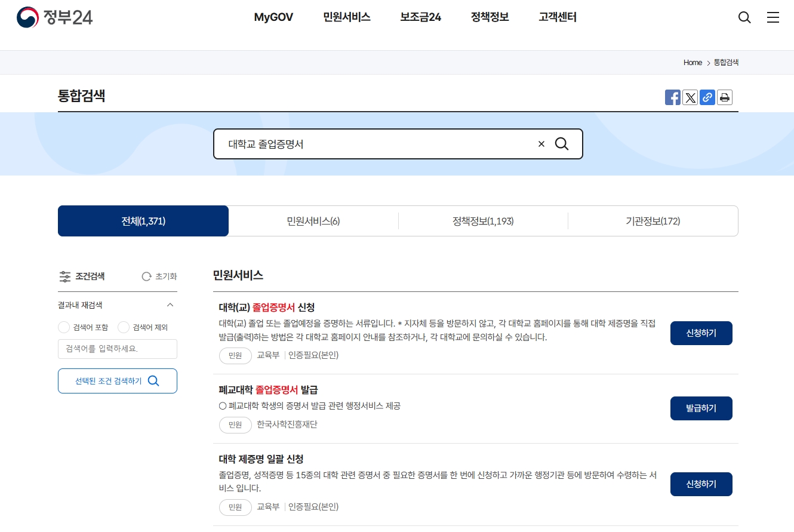Screen dimensions: 794x532
Task: Open the 보조금24 menu
Action: (420, 17)
